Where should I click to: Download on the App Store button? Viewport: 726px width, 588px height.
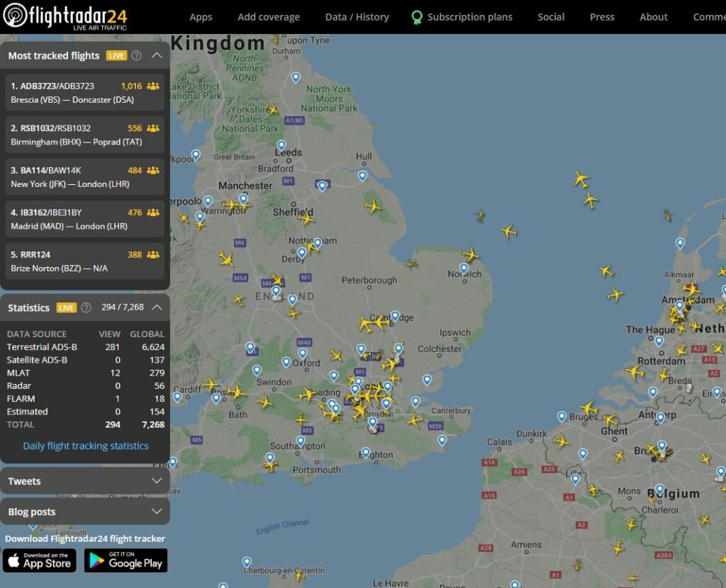40,560
